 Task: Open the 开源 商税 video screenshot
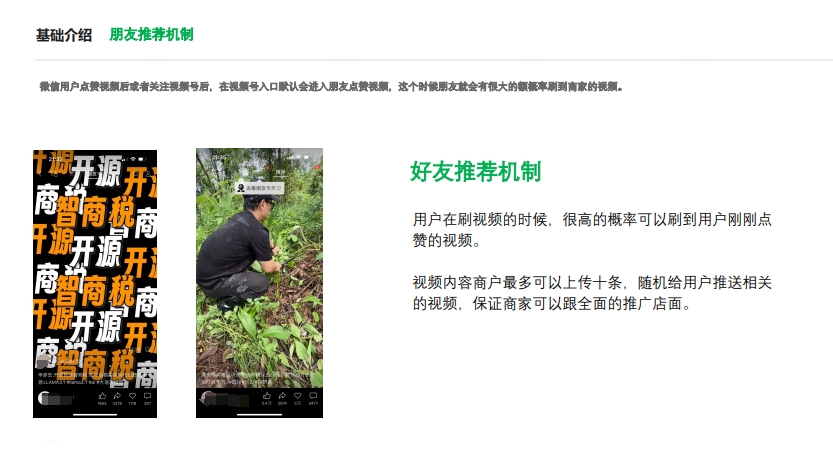tap(95, 284)
